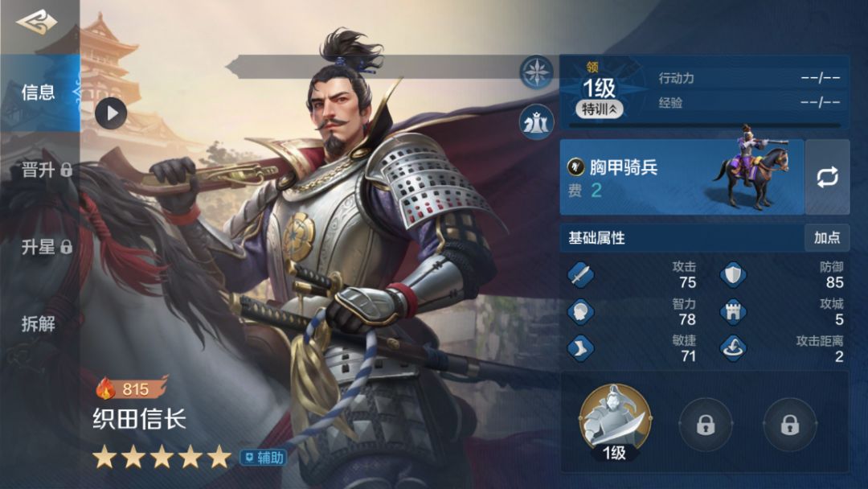Screen dimensions: 868x489
Task: Tap the third locked skill slot
Action: point(789,424)
